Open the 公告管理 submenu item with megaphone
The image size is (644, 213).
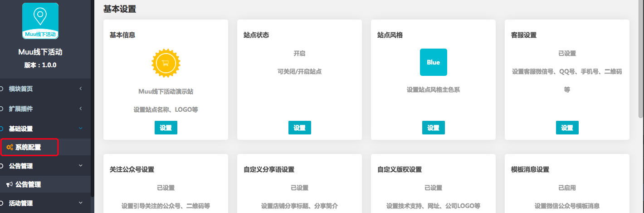pyautogui.click(x=45, y=184)
